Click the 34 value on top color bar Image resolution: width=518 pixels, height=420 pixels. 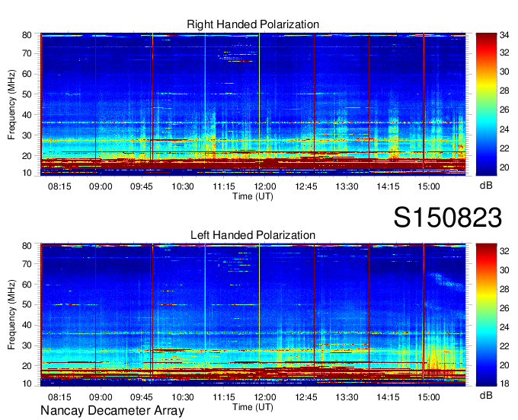pyautogui.click(x=504, y=35)
